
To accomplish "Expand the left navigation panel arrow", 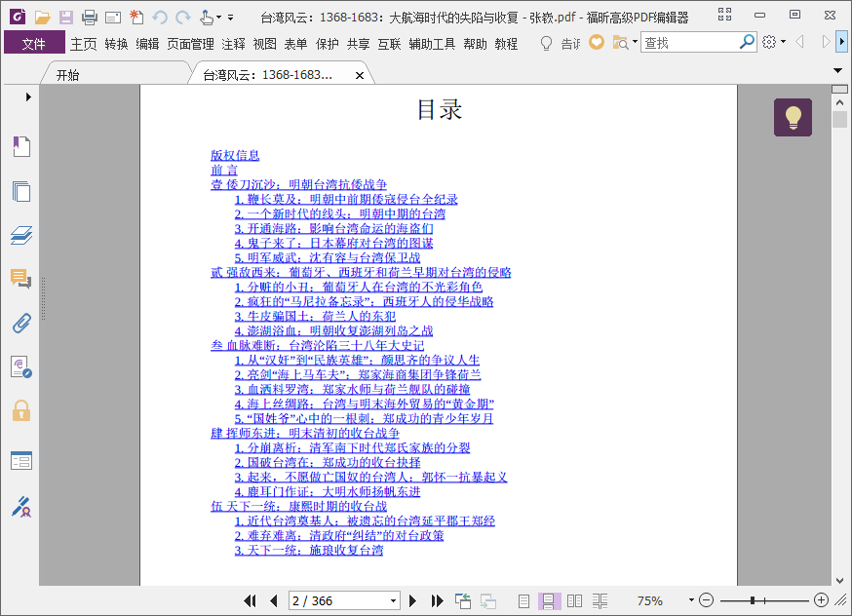I will (x=28, y=97).
